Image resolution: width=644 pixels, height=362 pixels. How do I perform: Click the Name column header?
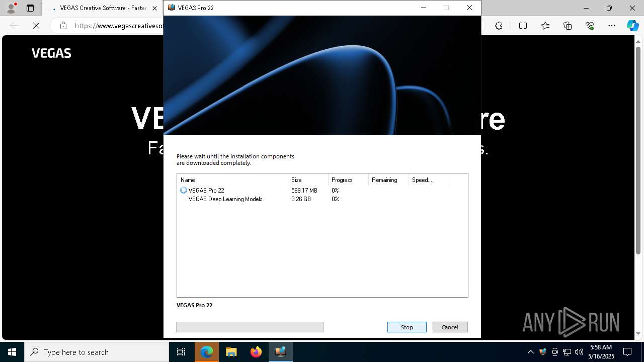click(232, 180)
